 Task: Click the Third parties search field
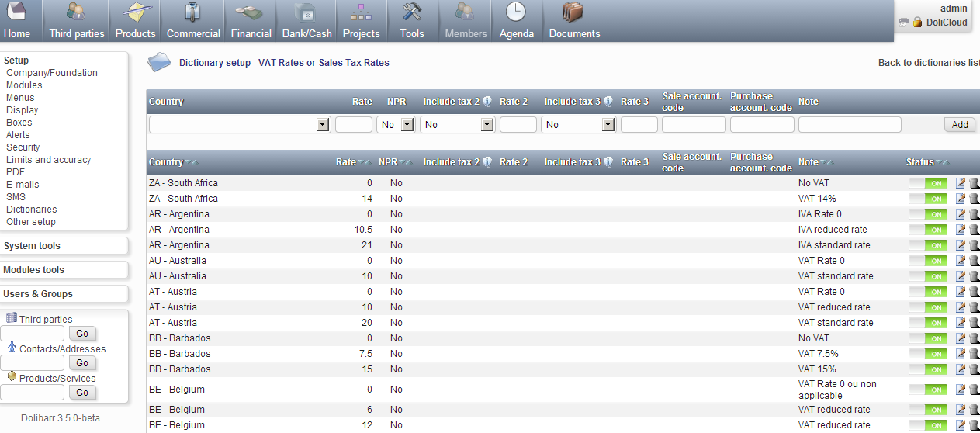(x=33, y=334)
